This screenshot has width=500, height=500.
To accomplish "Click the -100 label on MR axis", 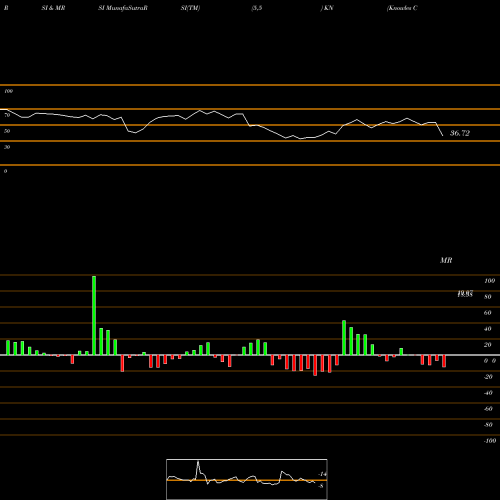I will point(490,441).
